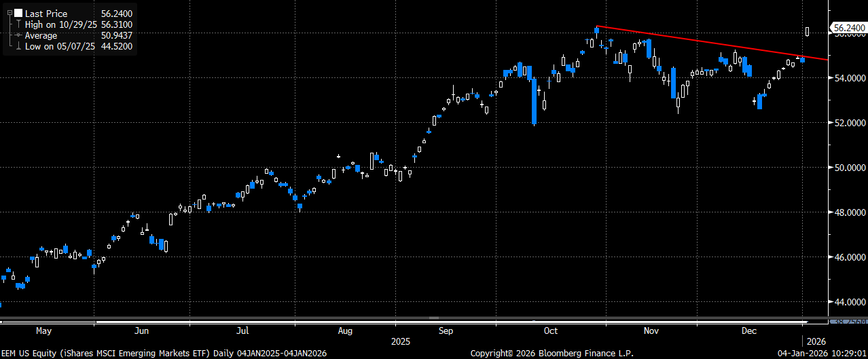Click the Aug label on time axis
868x359 pixels.
pyautogui.click(x=345, y=330)
